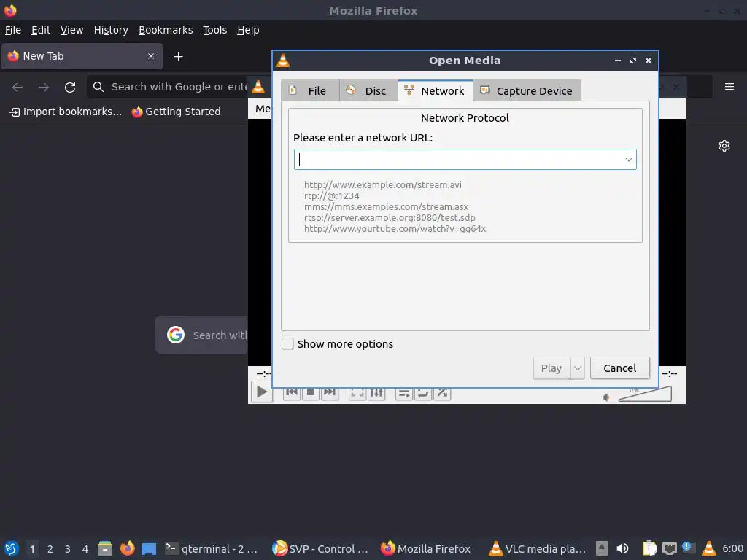Switch to qterminal taskbar window

[212, 548]
